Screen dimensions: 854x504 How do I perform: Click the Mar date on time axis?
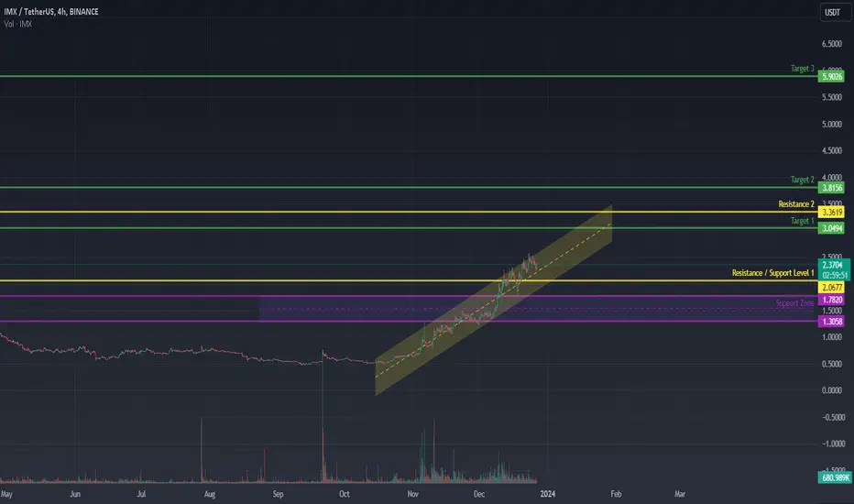pos(680,494)
